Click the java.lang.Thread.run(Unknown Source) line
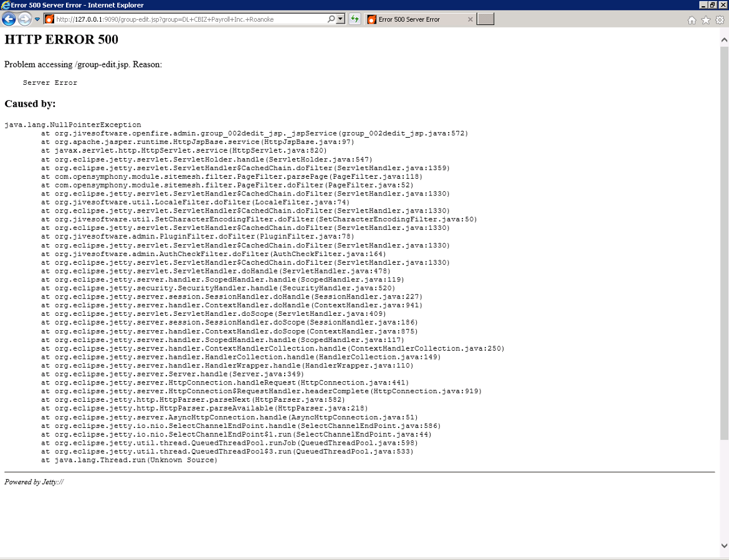Image resolution: width=729 pixels, height=560 pixels. pyautogui.click(x=129, y=460)
